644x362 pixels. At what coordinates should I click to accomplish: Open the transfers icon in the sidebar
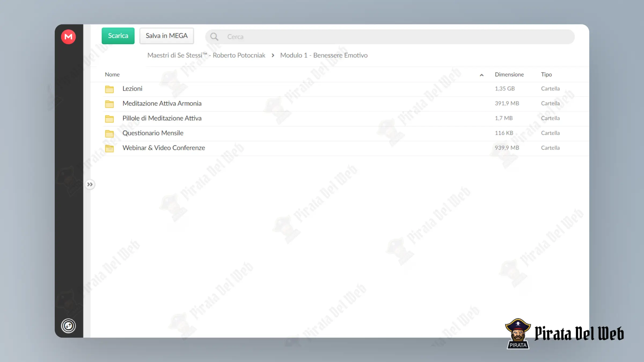click(68, 326)
